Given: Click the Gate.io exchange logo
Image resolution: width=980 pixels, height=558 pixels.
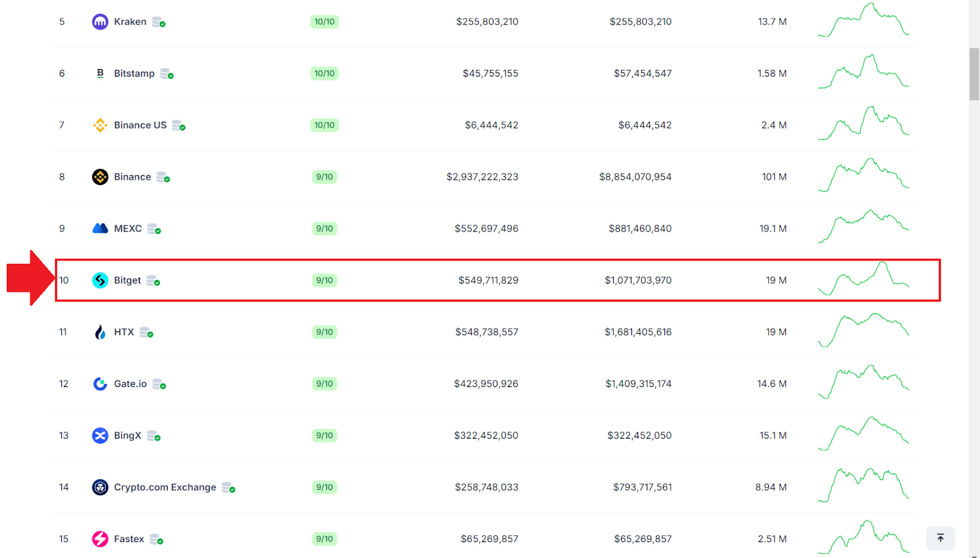Looking at the screenshot, I should tap(100, 384).
